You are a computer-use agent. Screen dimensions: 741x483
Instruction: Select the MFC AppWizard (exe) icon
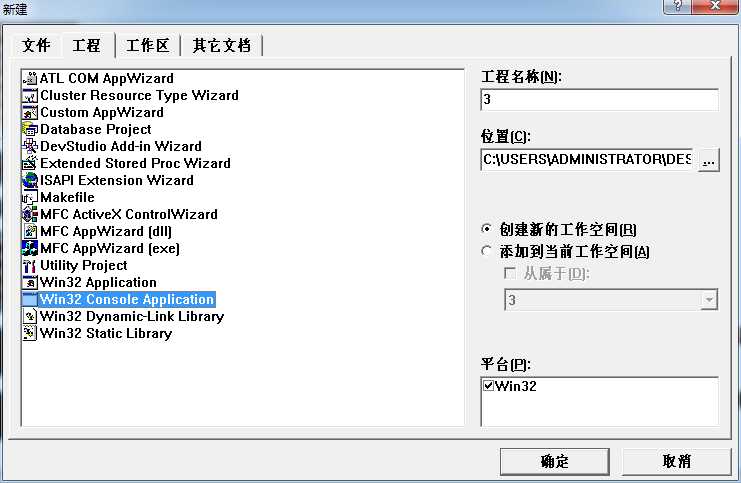(x=30, y=249)
